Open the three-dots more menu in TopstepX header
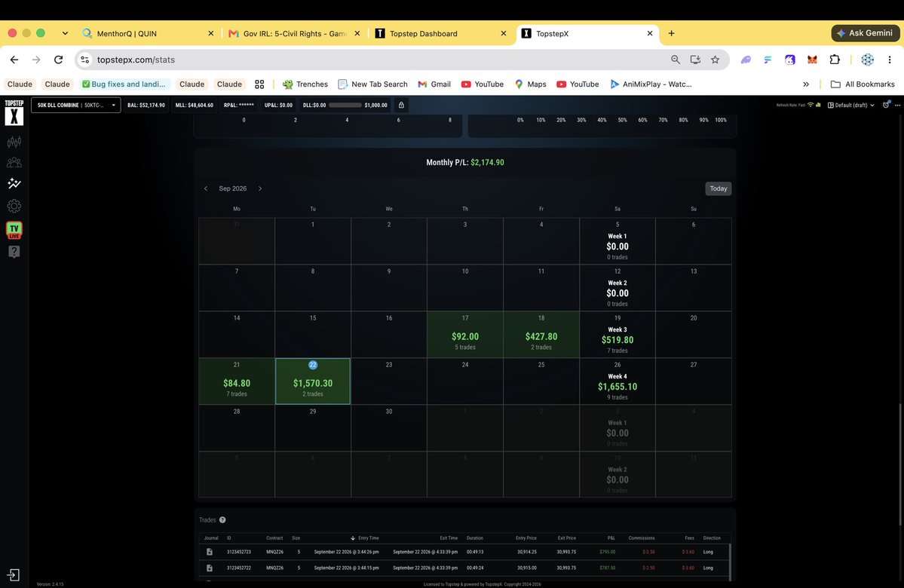904x588 pixels. (x=897, y=105)
